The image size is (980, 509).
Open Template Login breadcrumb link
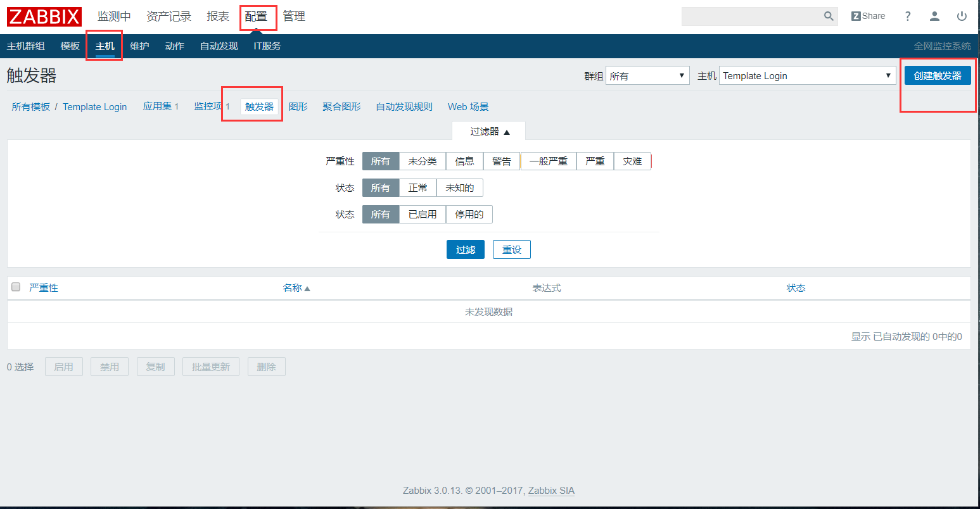point(95,107)
